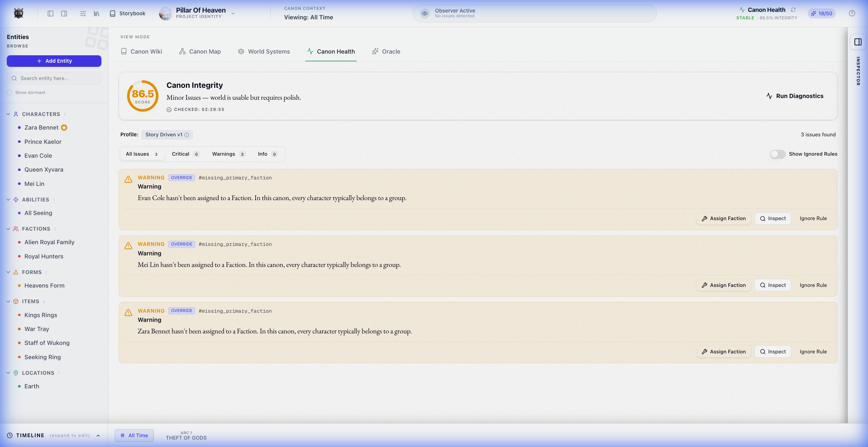Click the 86.5 integrity score ring
Image resolution: width=868 pixels, height=447 pixels.
(142, 96)
